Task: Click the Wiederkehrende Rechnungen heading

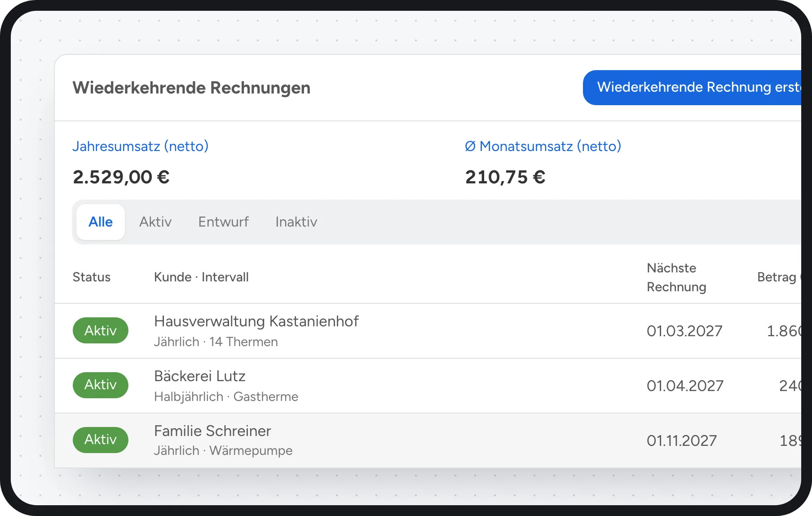Action: (191, 88)
